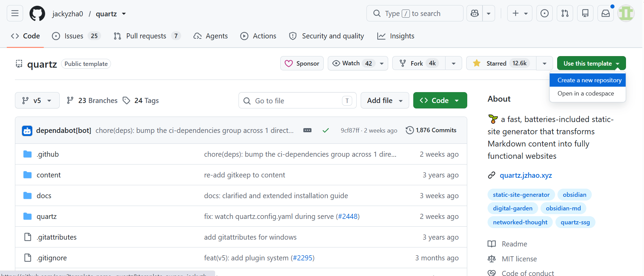View the 24 Tags list
The image size is (644, 276).
[x=141, y=100]
